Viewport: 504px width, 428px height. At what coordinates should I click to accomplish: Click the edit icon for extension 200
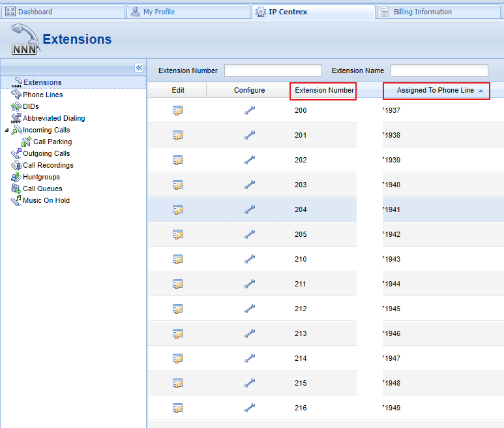(177, 110)
